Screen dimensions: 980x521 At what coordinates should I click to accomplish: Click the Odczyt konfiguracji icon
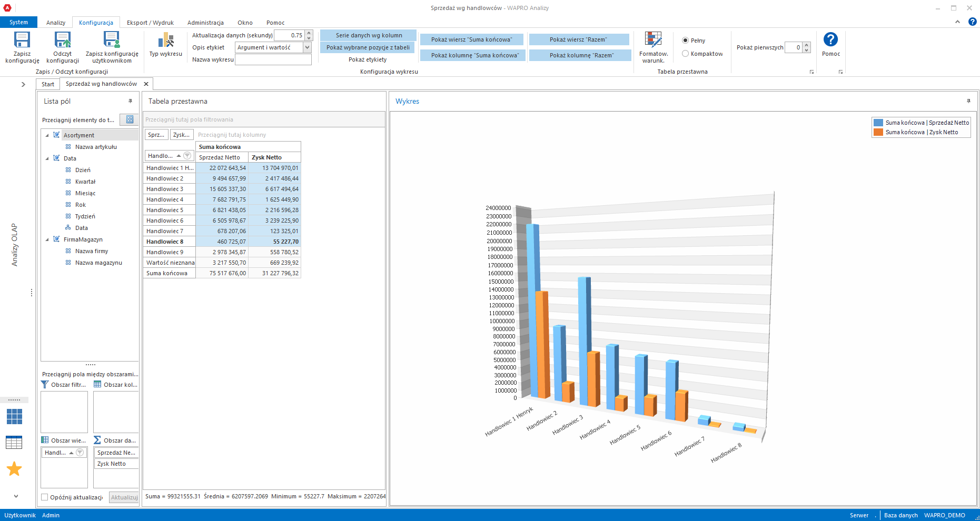click(x=62, y=41)
